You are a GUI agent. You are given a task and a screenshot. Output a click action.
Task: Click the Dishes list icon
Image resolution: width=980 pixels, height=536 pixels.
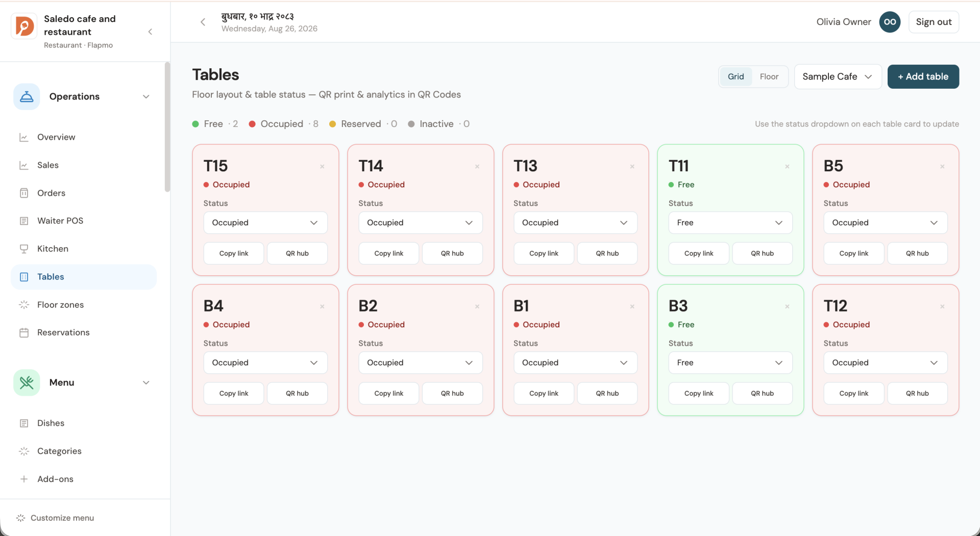pyautogui.click(x=24, y=423)
